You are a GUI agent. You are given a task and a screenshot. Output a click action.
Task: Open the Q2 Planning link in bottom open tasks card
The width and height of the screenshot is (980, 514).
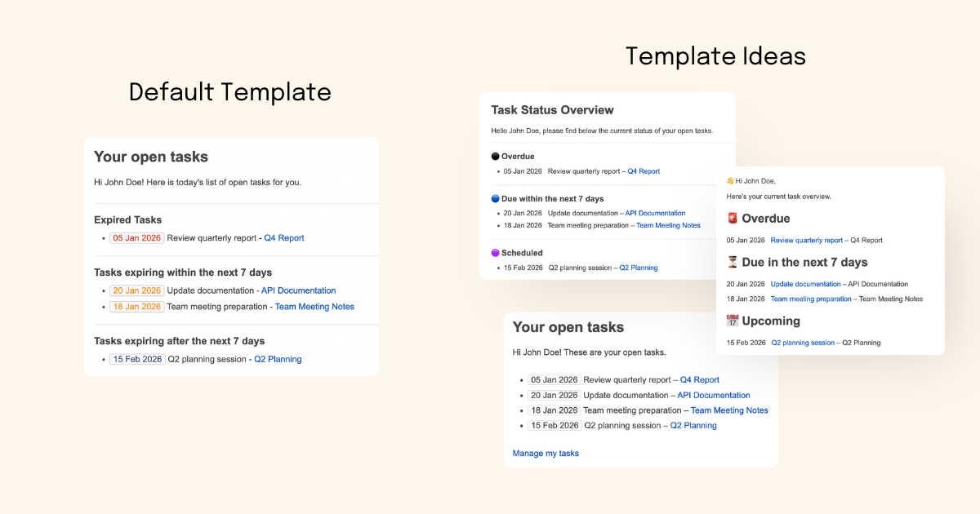tap(693, 425)
